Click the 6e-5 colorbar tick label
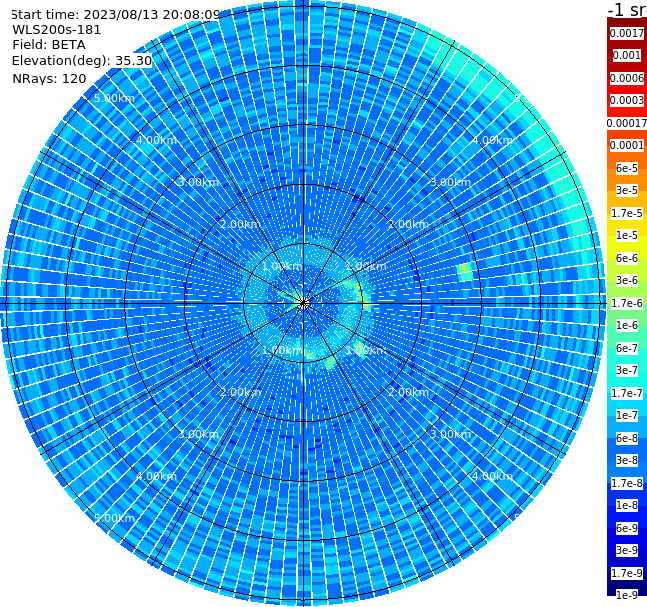The image size is (647, 607). pyautogui.click(x=627, y=168)
